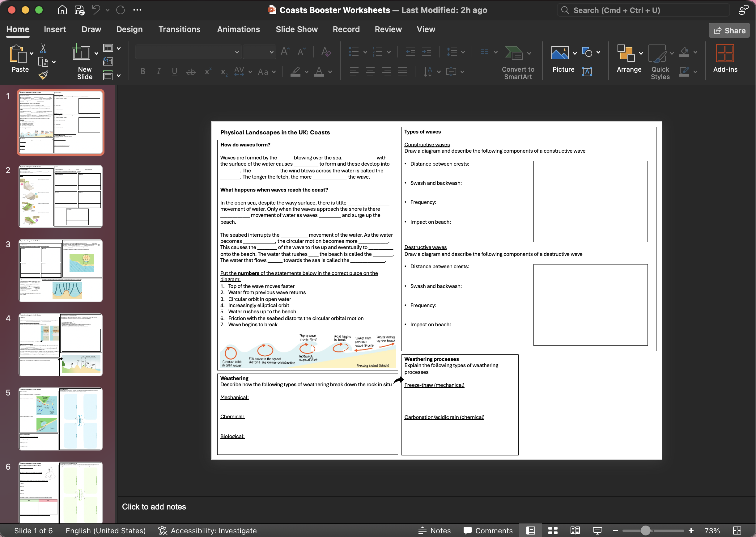
Task: Click the zoom slider handle
Action: coord(645,531)
